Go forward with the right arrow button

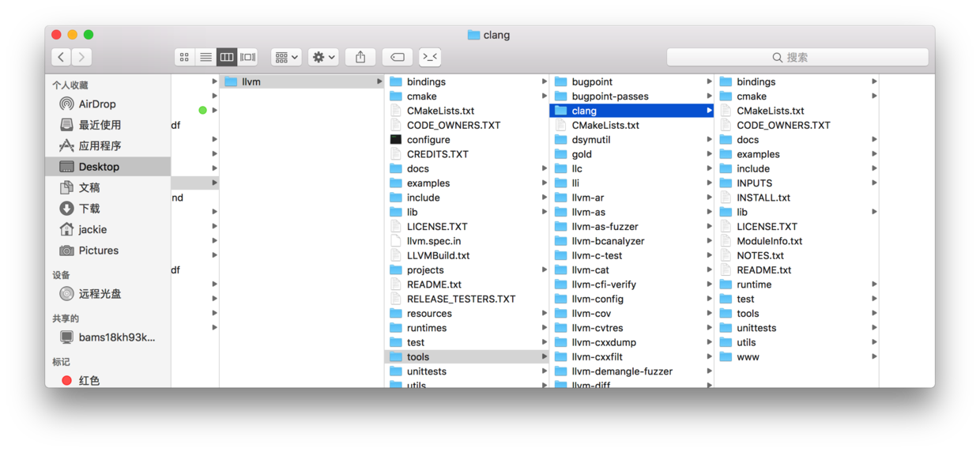click(81, 57)
